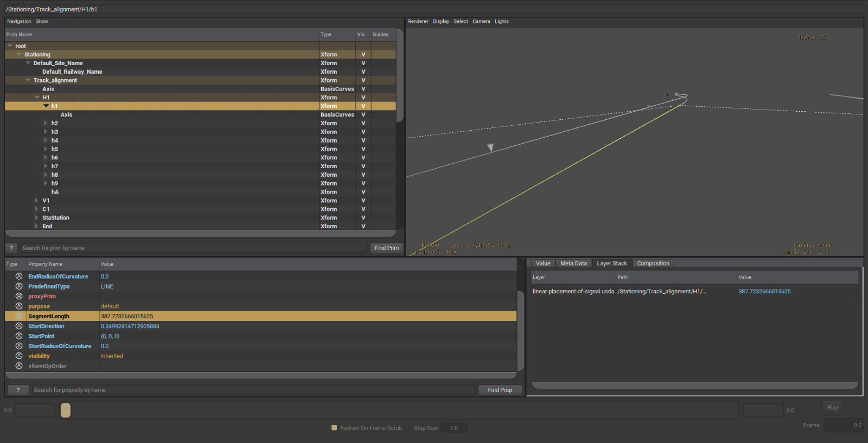Image resolution: width=868 pixels, height=443 pixels.
Task: Switch to the Composition tab
Action: pyautogui.click(x=653, y=264)
